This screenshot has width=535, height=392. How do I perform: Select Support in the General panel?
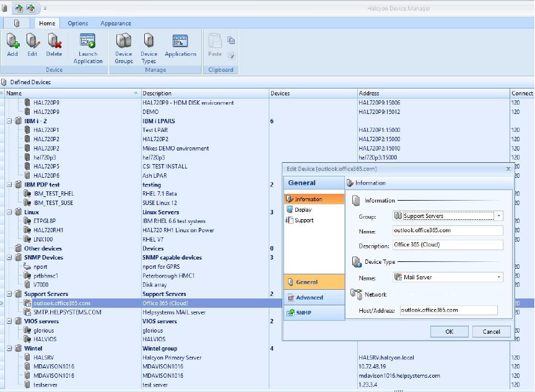303,220
